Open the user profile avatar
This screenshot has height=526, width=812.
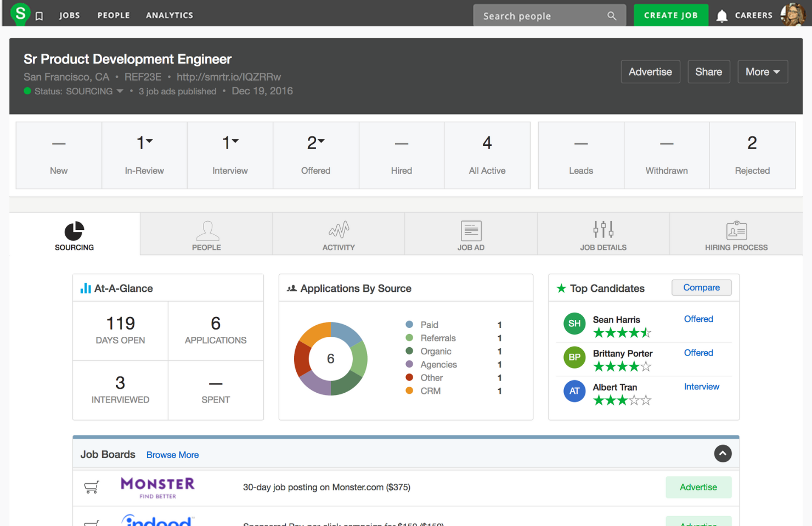pos(793,14)
